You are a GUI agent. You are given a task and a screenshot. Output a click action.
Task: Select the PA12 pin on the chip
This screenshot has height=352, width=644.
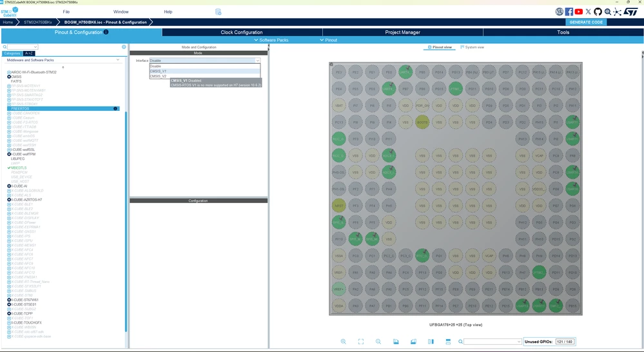tap(572, 89)
